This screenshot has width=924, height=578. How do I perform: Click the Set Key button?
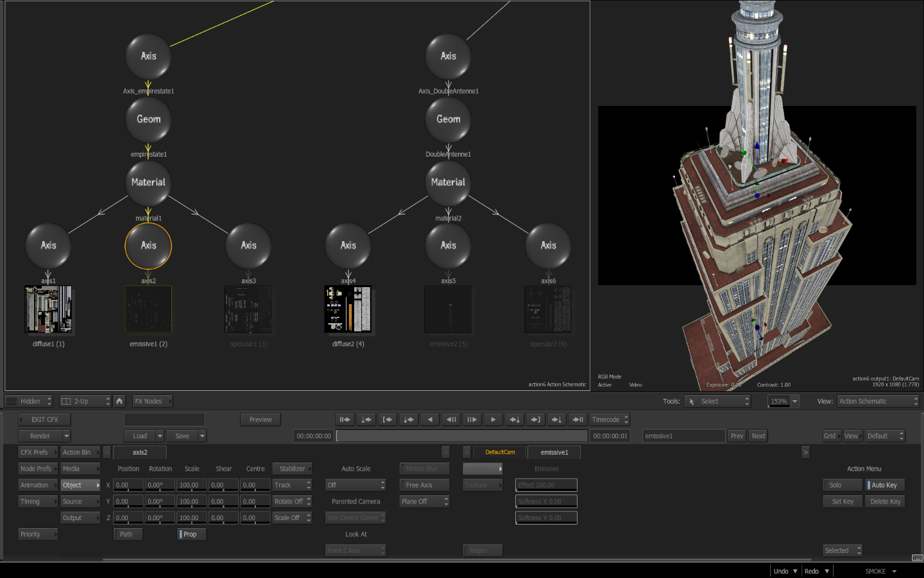pyautogui.click(x=843, y=502)
